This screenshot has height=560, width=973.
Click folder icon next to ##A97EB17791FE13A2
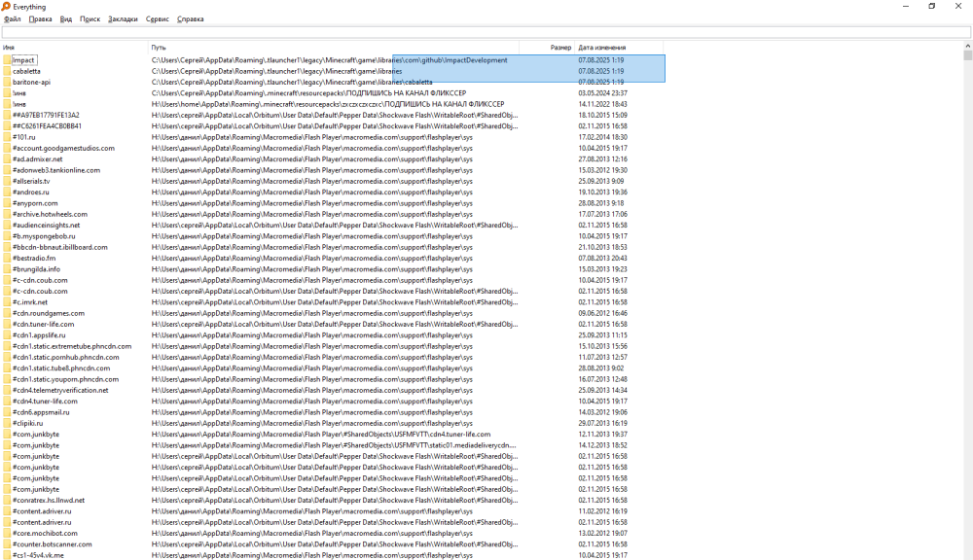(7, 116)
